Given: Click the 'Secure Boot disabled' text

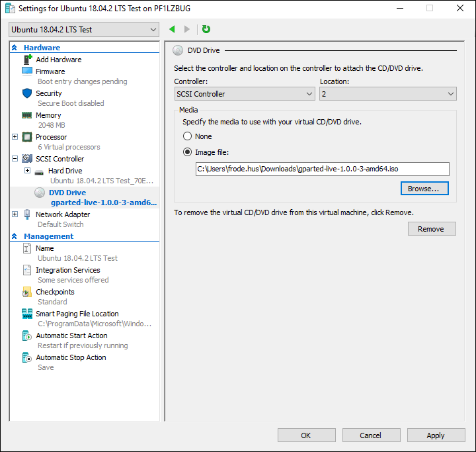Looking at the screenshot, I should point(71,103).
